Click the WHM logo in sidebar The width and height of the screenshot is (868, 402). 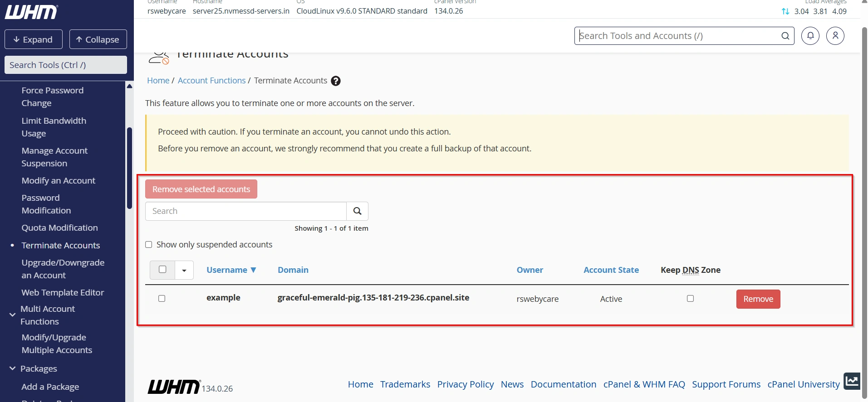(31, 12)
